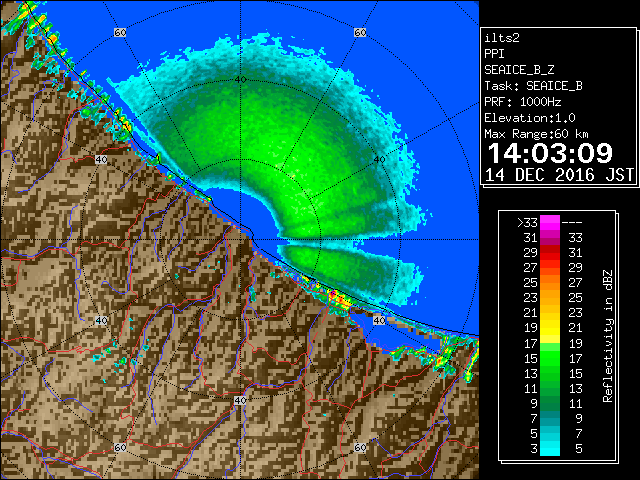Click the '14 DEC 2016 JST' date
The image size is (640, 480).
point(559,175)
